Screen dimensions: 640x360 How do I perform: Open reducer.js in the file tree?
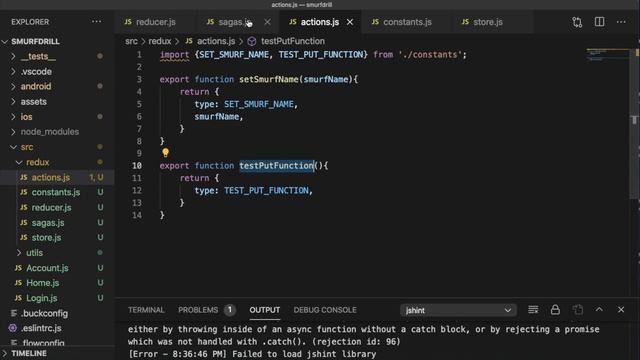(x=51, y=207)
